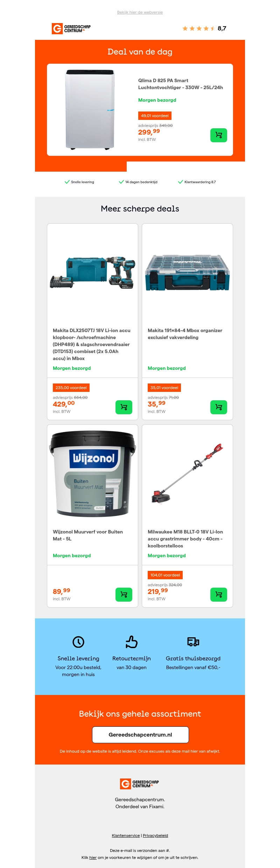Image resolution: width=280 pixels, height=868 pixels.
Task: Open the Qlima D 825 dehumidifier image
Action: coord(90,110)
